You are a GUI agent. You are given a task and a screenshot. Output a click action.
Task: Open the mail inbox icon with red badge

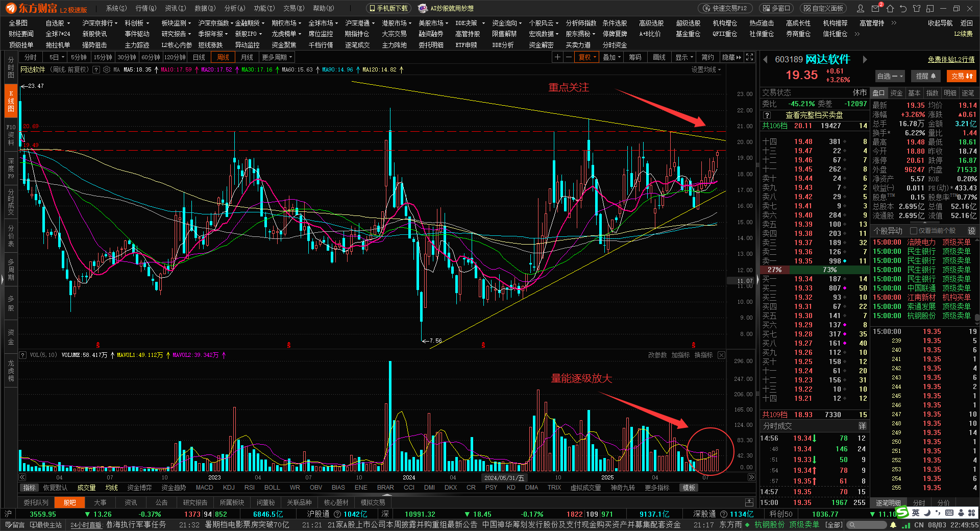[x=876, y=8]
